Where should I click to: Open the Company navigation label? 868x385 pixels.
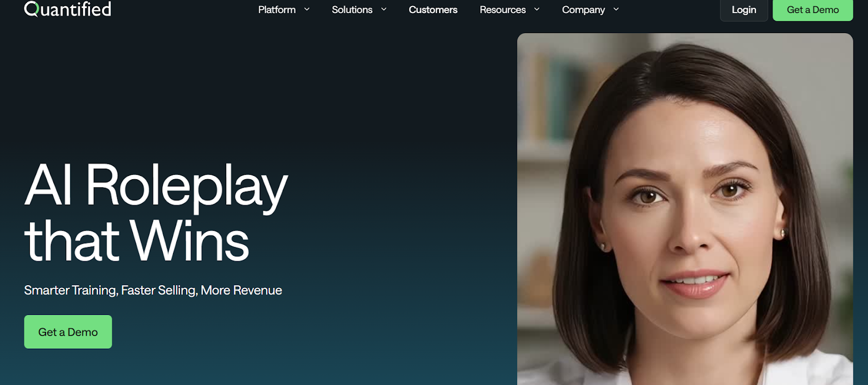pos(583,10)
